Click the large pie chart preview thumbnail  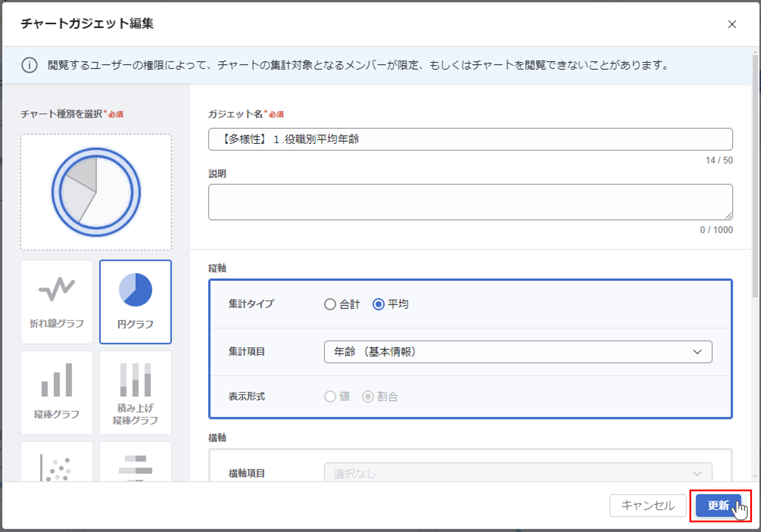[x=96, y=192]
